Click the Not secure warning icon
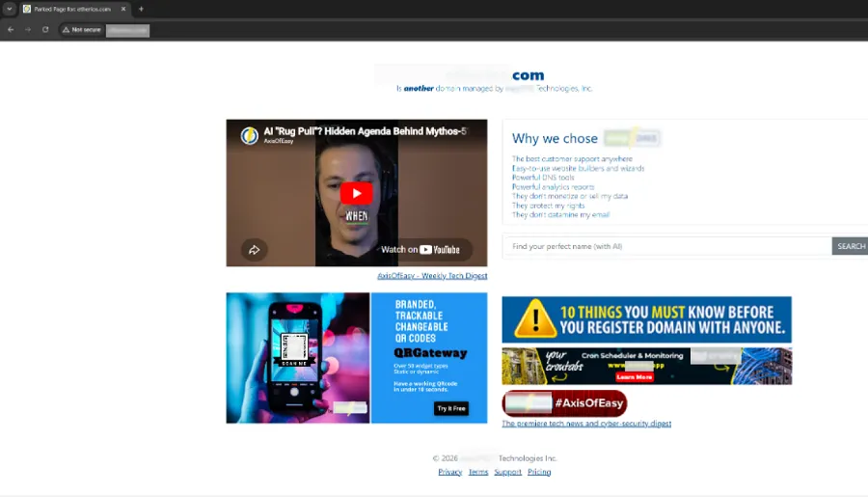Screen dimensions: 868x497 66,30
